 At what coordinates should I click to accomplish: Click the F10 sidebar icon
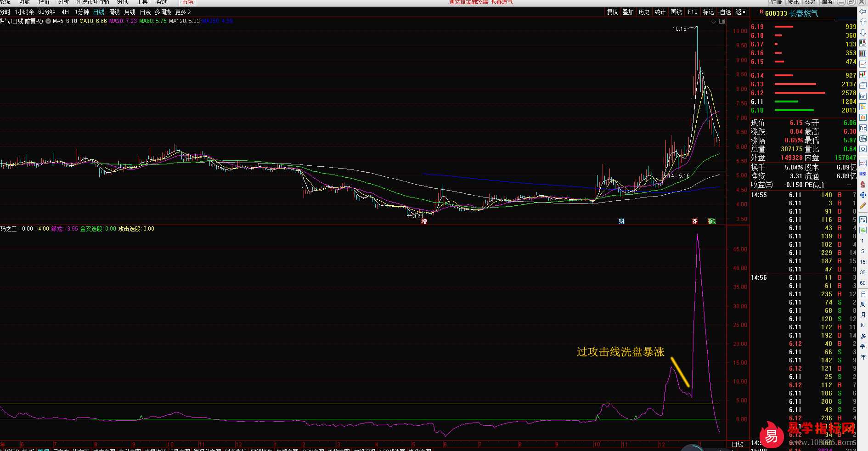863,96
